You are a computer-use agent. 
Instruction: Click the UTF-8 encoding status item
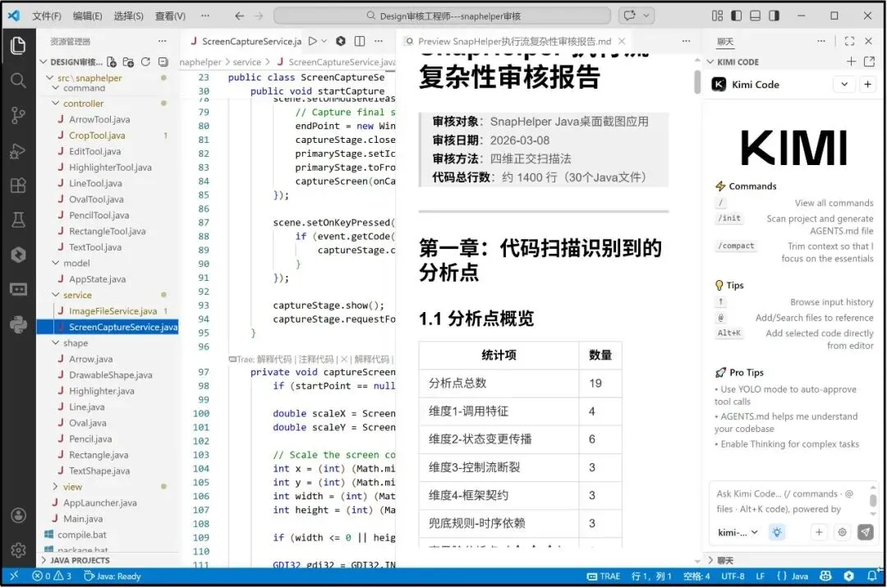(733, 577)
